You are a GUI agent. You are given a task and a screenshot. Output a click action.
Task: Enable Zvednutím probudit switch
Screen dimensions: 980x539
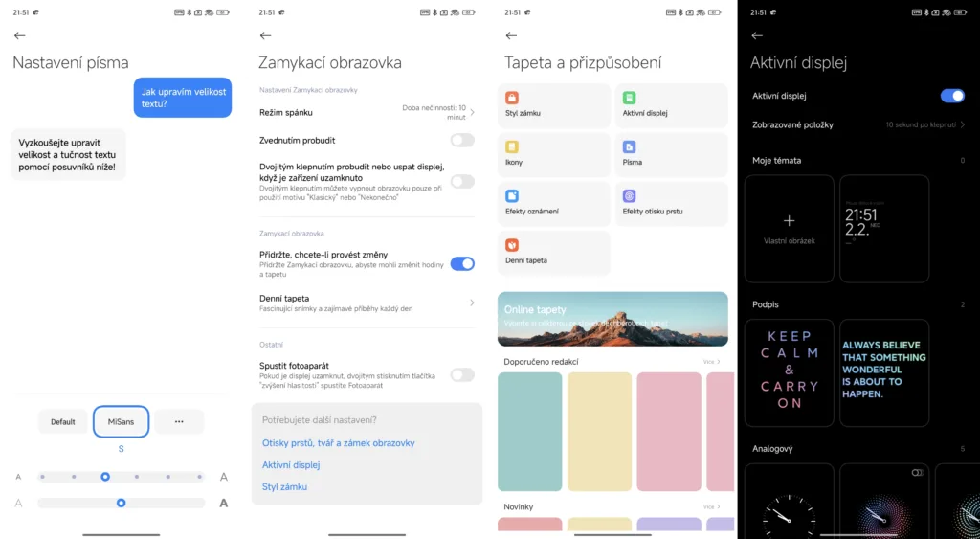[x=462, y=140]
